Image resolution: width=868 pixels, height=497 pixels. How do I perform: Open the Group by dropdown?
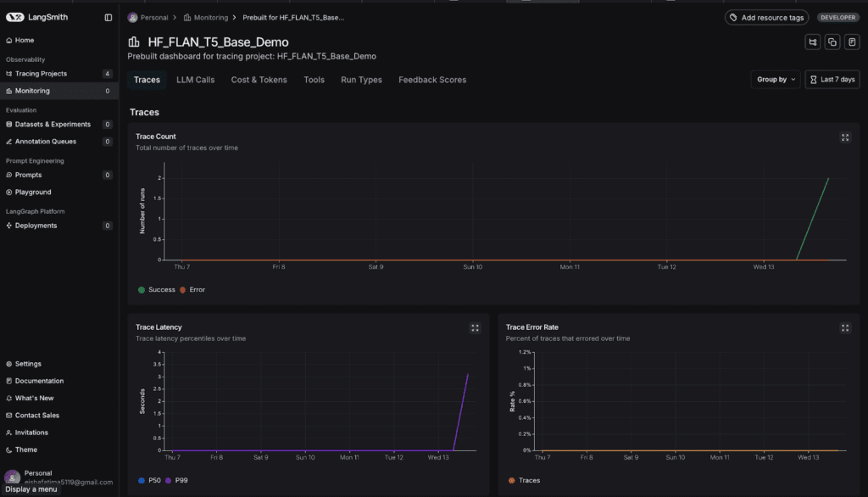pyautogui.click(x=776, y=80)
